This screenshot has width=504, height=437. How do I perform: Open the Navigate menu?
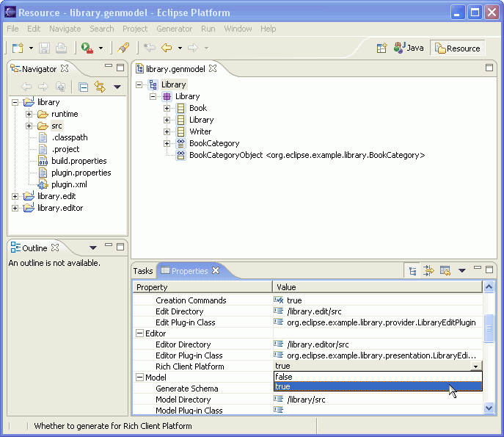click(x=65, y=29)
